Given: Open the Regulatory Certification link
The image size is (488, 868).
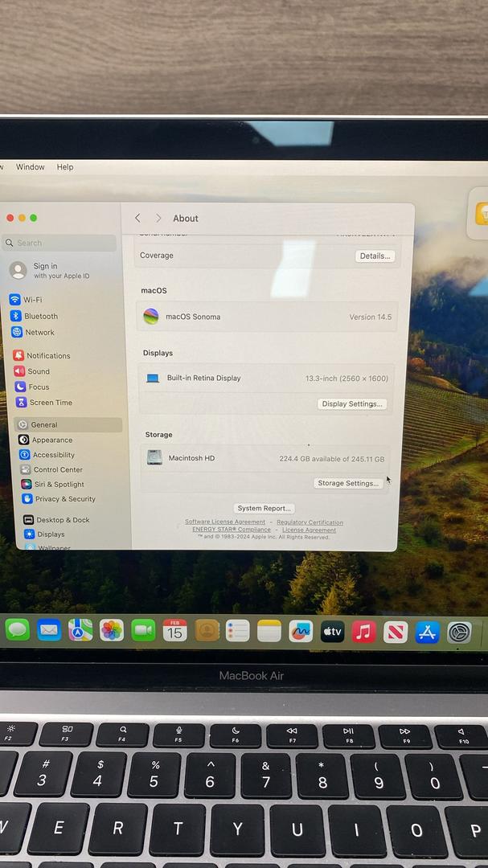Looking at the screenshot, I should tap(310, 522).
